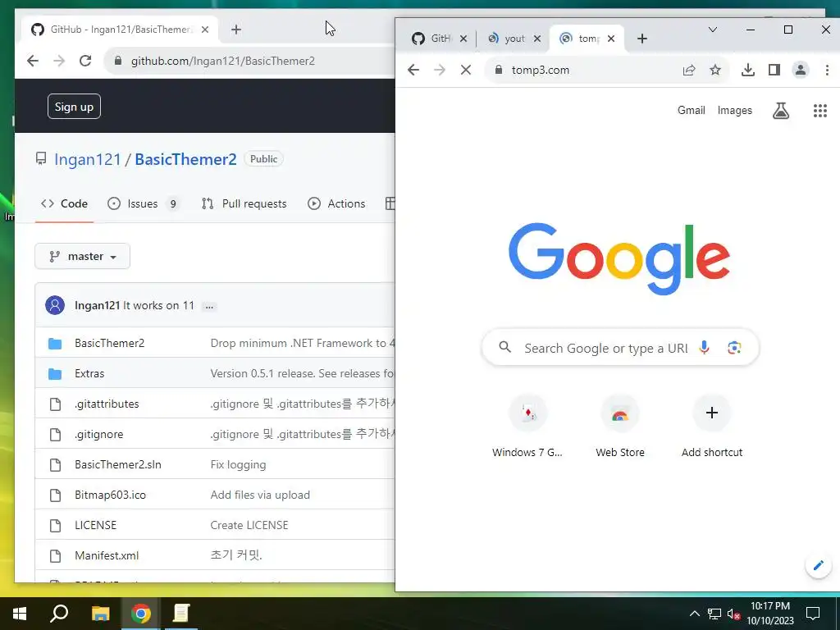Open Actions tab on GitHub

tap(337, 203)
